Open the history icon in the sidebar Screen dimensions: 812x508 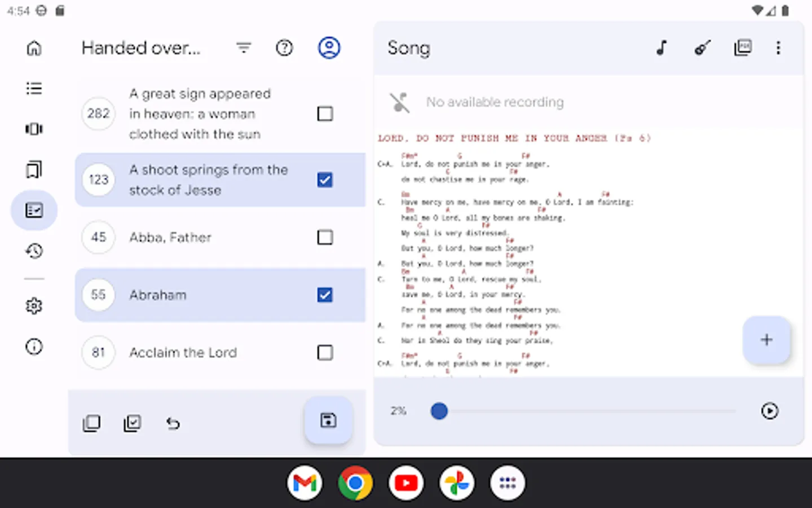34,251
